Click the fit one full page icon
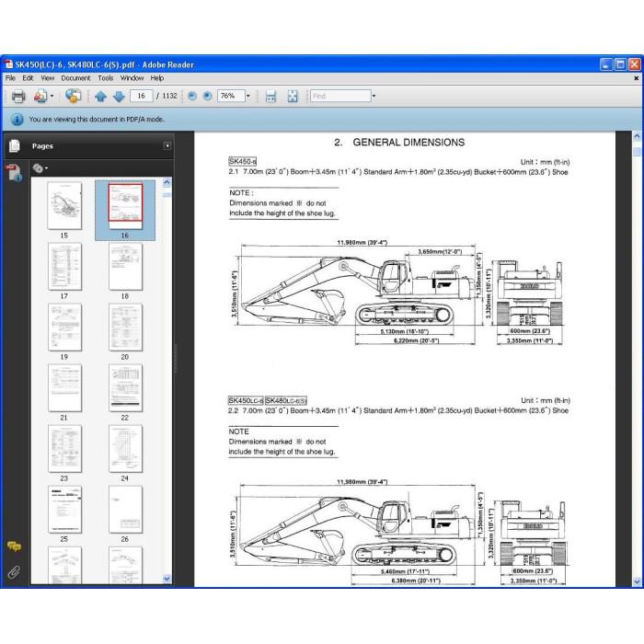The width and height of the screenshot is (644, 644). [293, 96]
